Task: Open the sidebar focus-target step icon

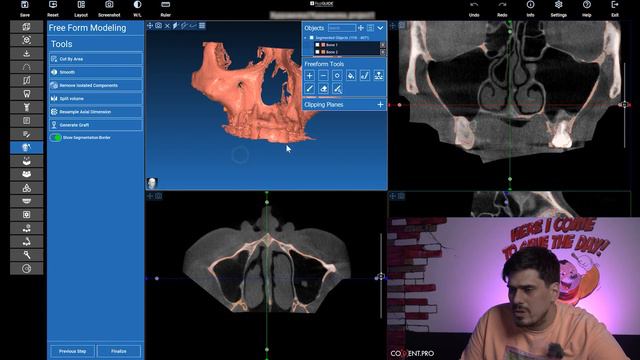Action: [27, 40]
